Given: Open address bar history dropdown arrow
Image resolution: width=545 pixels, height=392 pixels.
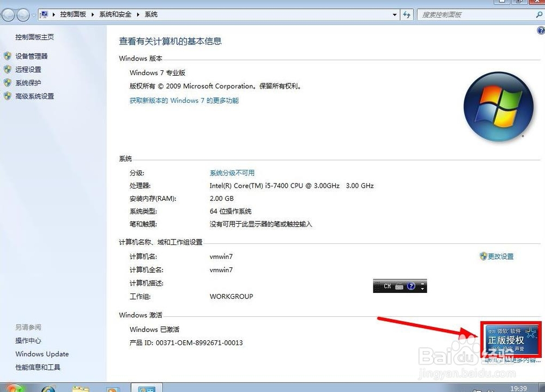Looking at the screenshot, I should pyautogui.click(x=395, y=15).
